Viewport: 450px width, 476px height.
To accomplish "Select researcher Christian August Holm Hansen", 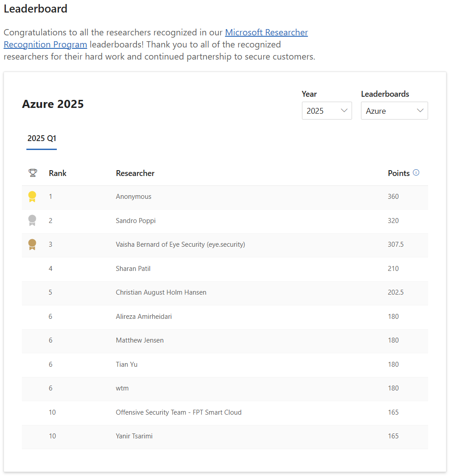I will coord(161,292).
